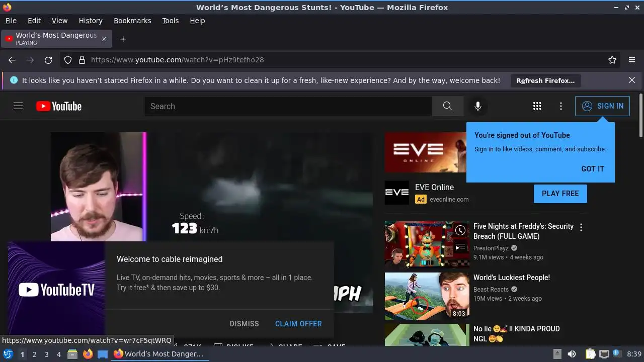644x362 pixels.
Task: Click the site padlock icon
Action: 82,60
